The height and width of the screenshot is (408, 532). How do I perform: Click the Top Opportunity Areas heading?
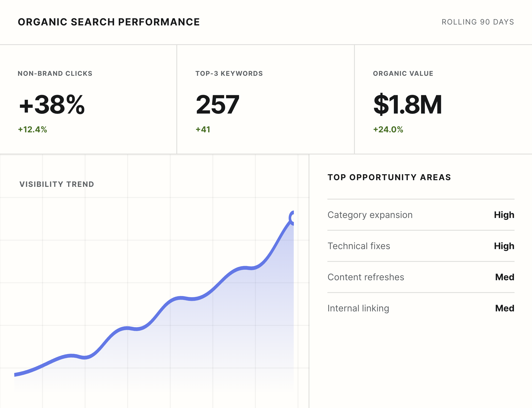(389, 177)
